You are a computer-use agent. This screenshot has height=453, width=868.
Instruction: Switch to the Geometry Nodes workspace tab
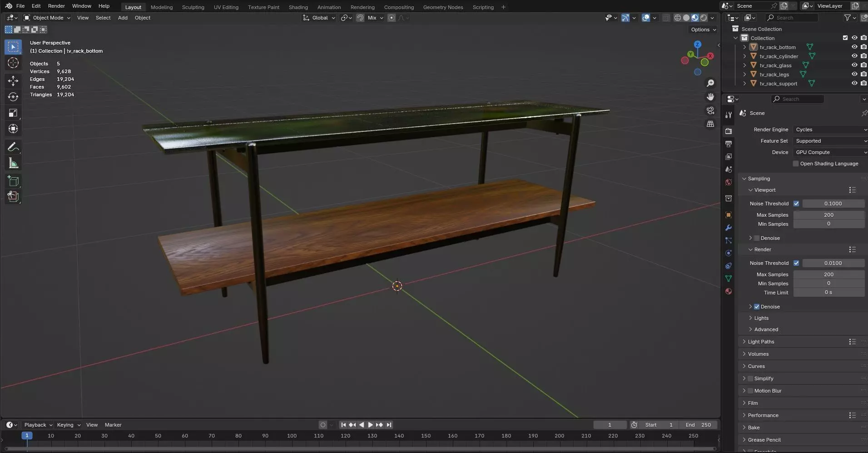[443, 7]
